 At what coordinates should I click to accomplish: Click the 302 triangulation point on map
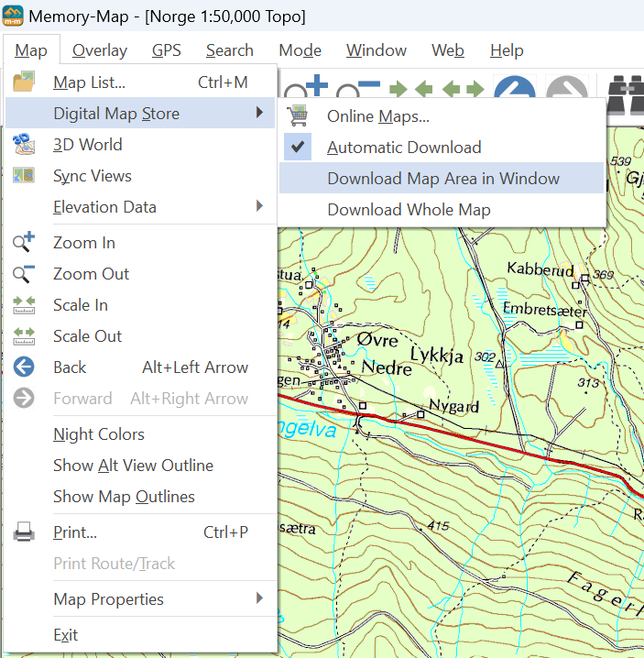click(499, 364)
